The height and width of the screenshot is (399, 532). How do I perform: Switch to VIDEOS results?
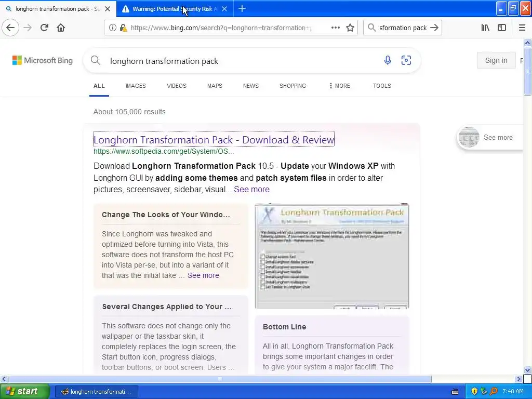click(x=177, y=86)
